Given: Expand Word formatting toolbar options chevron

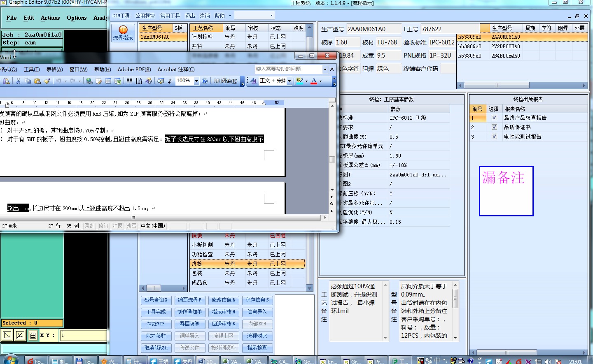Looking at the screenshot, I should (x=334, y=81).
